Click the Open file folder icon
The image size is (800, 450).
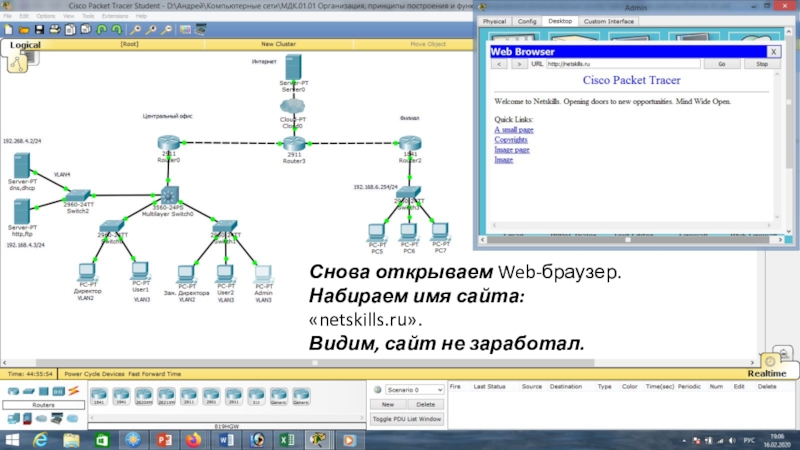(24, 30)
